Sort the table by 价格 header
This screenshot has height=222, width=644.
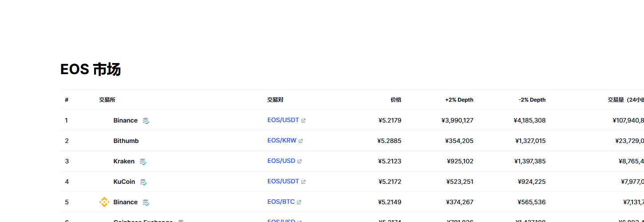click(396, 100)
